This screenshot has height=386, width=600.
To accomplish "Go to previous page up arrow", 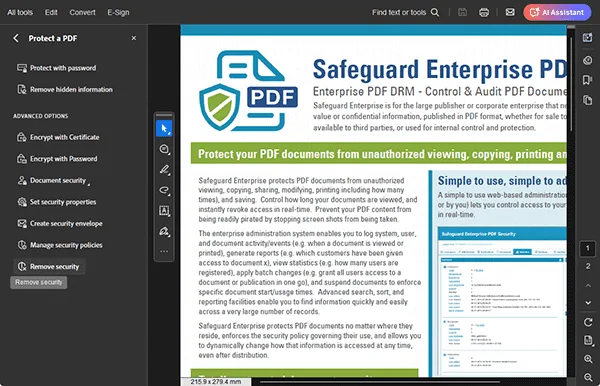I will click(x=588, y=285).
